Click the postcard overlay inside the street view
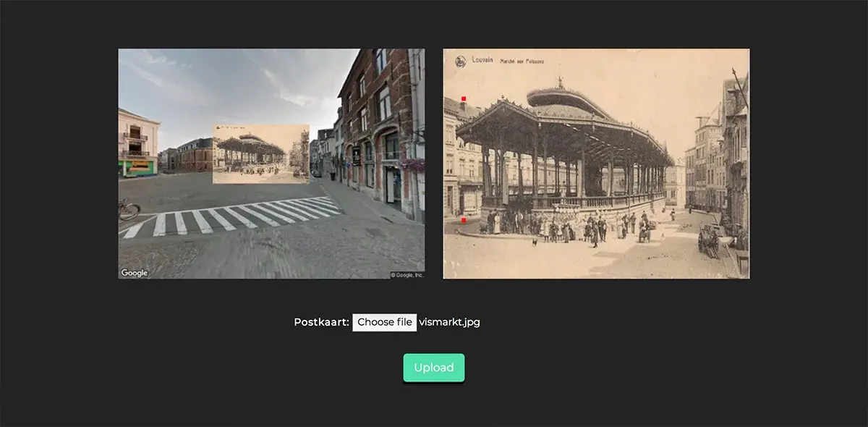 (x=261, y=153)
